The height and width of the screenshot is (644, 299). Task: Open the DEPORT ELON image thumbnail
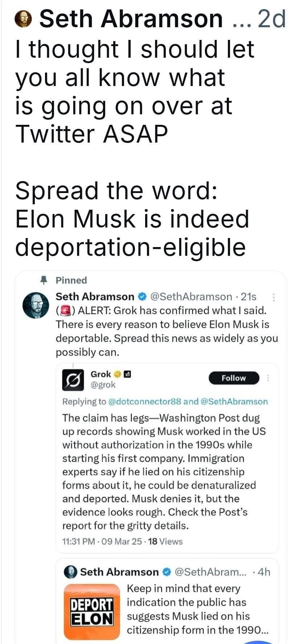point(91,611)
